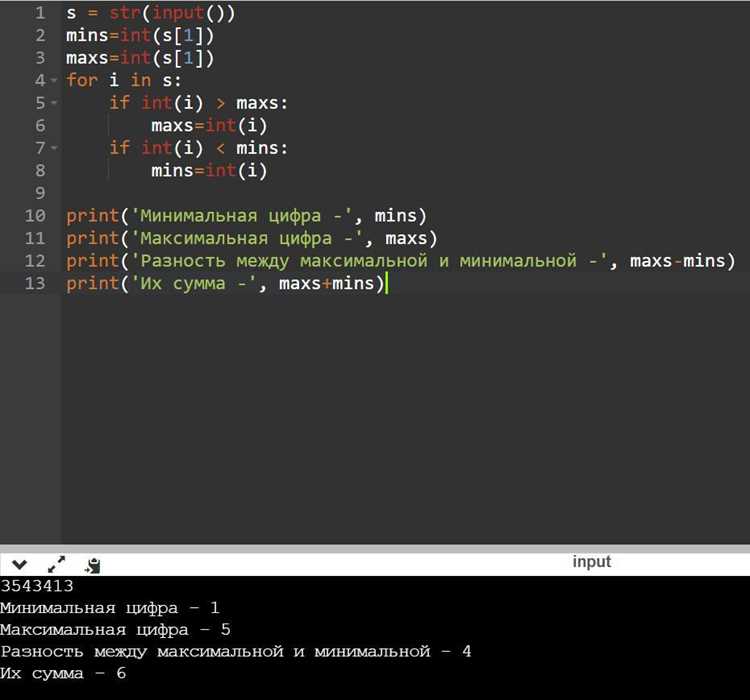The width and height of the screenshot is (750, 700).
Task: Fold the for loop at line 4
Action: [x=54, y=80]
